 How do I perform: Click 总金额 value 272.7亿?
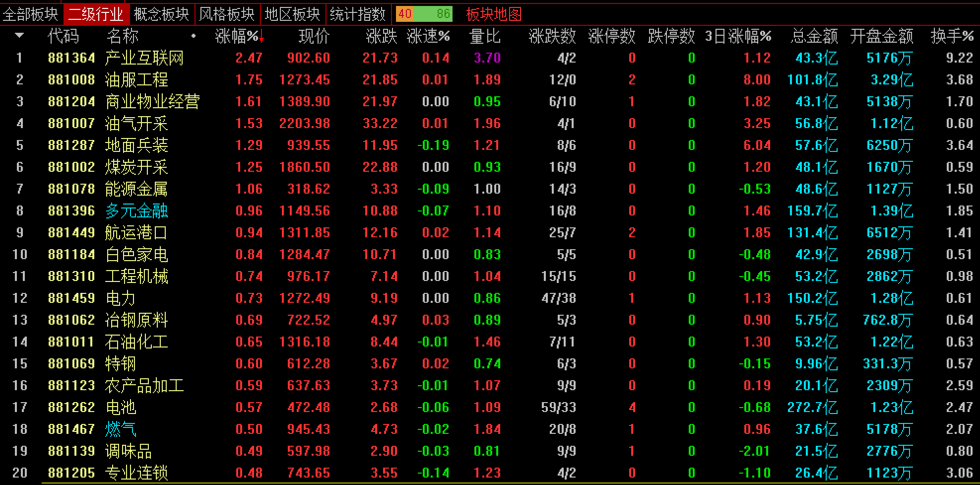[812, 408]
